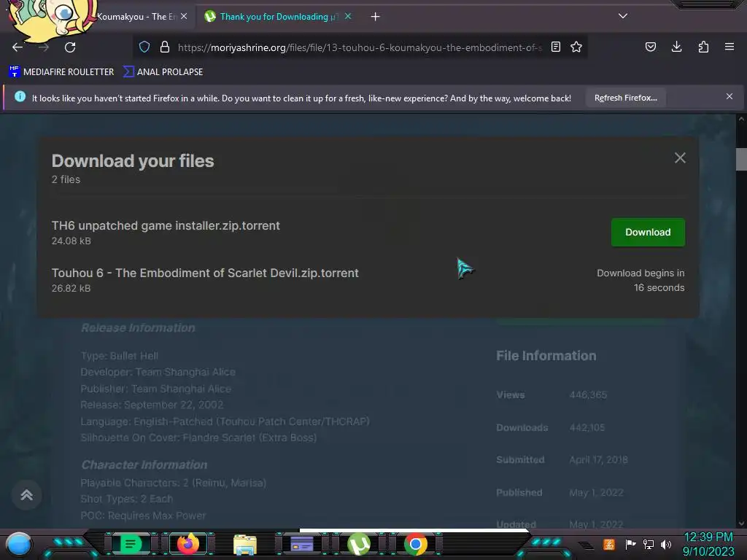Open uTorrent from the taskbar
This screenshot has width=747, height=560.
coord(359,544)
